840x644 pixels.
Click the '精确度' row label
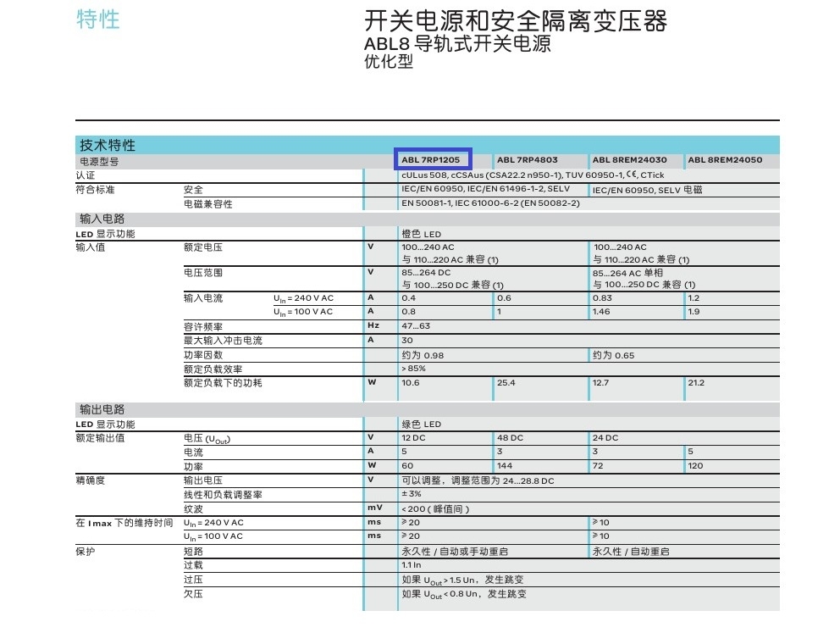(x=90, y=480)
